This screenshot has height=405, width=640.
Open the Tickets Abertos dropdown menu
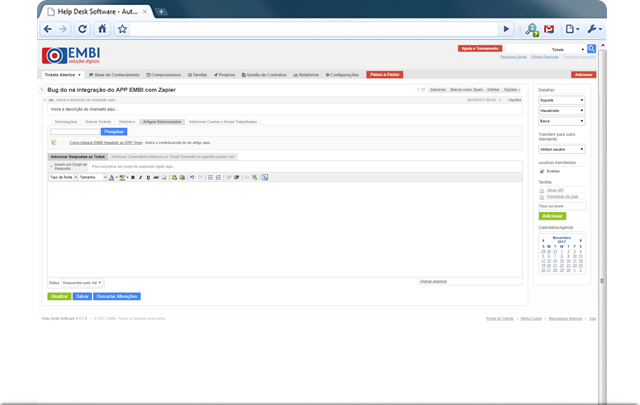(x=62, y=75)
